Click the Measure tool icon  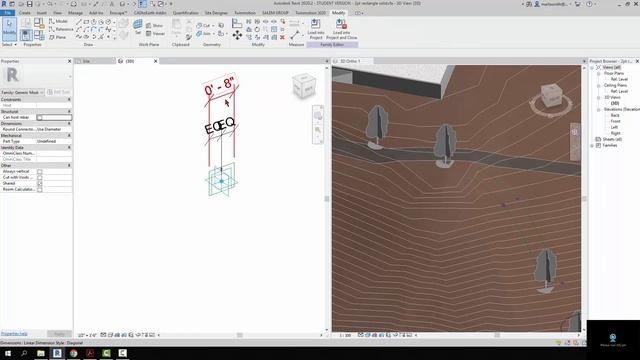pyautogui.click(x=295, y=35)
